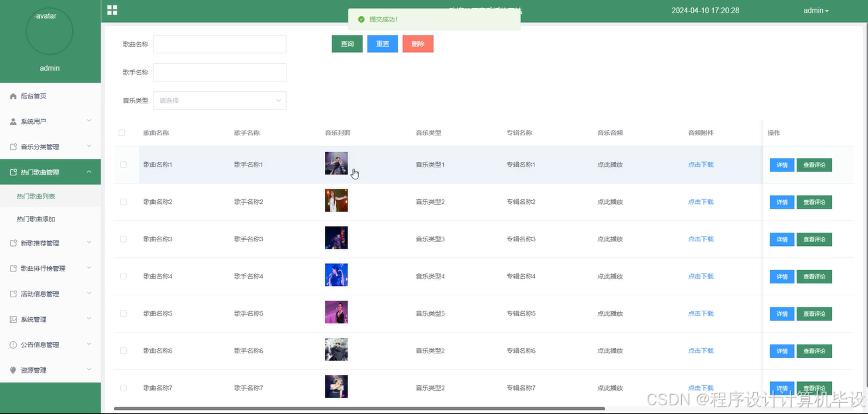Viewport: 868px width, 414px height.
Task: Check the box for row 歌曲名称1
Action: point(123,164)
